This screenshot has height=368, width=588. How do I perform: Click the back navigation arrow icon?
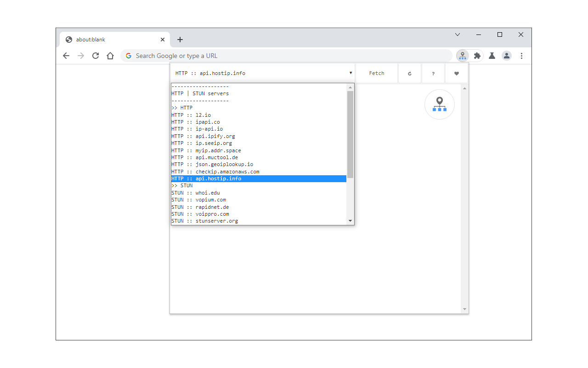[66, 55]
